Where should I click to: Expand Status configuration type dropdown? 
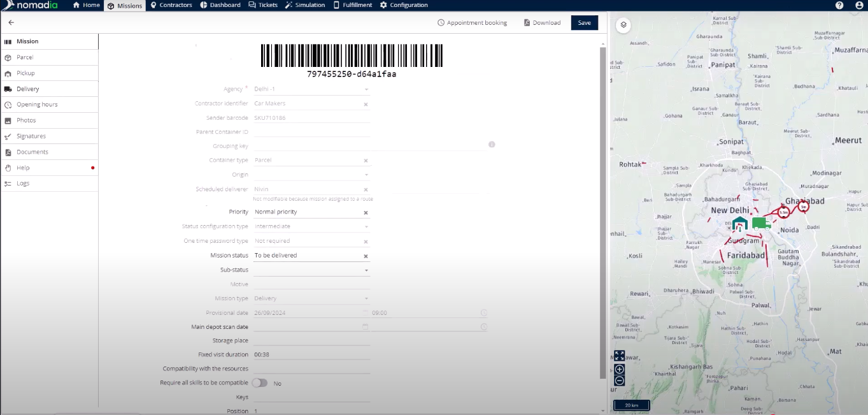[x=366, y=226]
